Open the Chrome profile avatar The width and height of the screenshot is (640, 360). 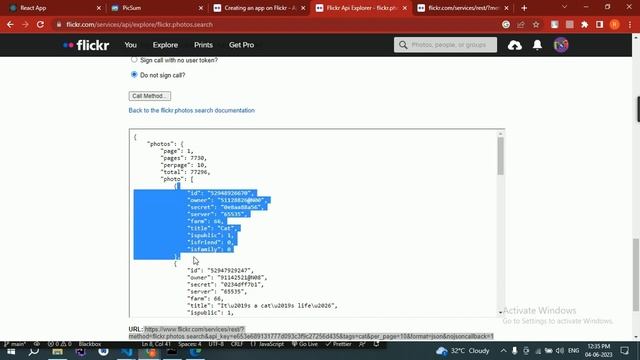(615, 24)
